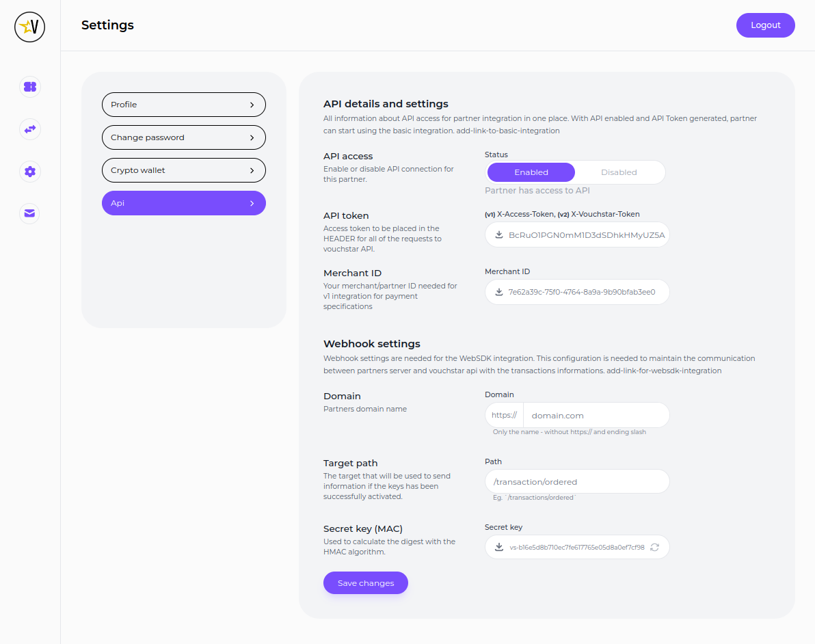The height and width of the screenshot is (644, 815).
Task: Open the Change password section
Action: (x=184, y=137)
